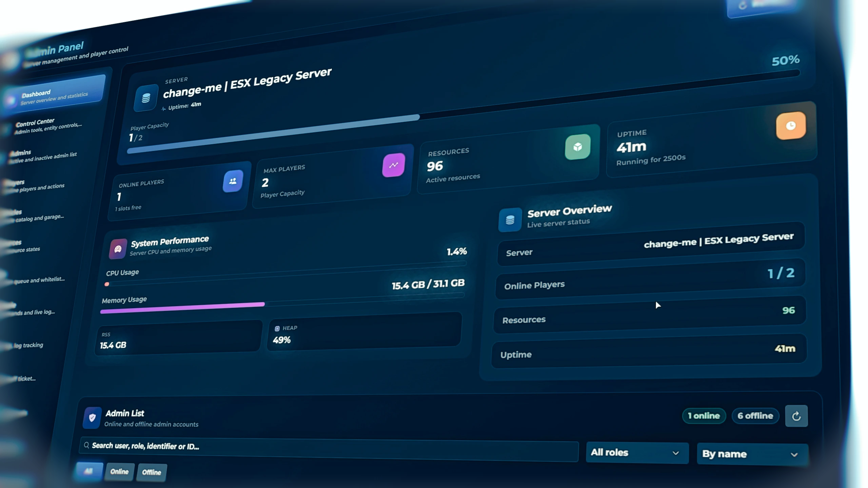Click the magnifier icon in the search bar

point(86,445)
